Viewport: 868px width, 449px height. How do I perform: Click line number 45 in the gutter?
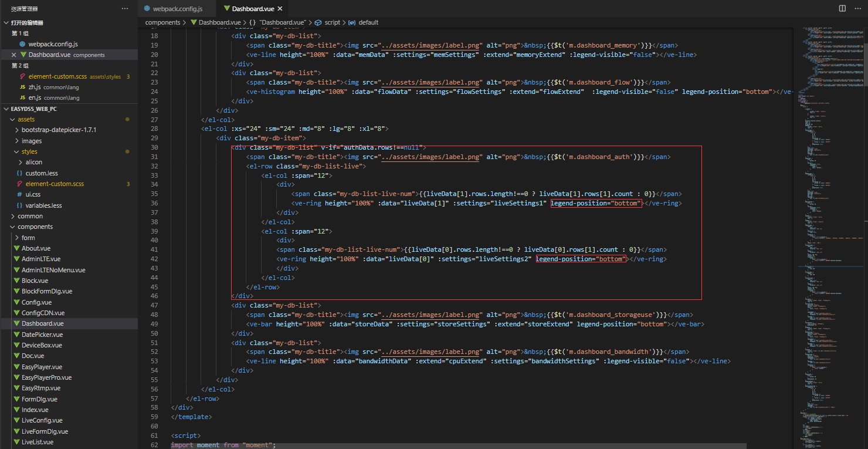pyautogui.click(x=154, y=287)
